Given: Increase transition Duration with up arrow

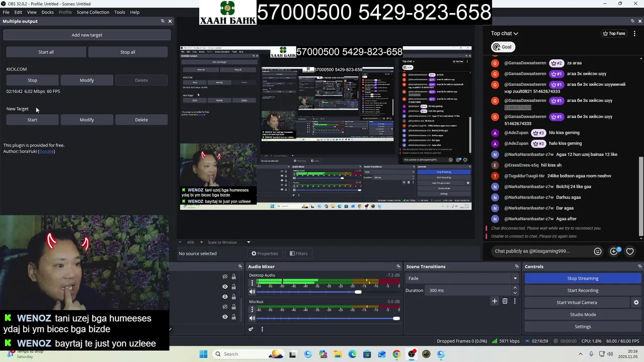Looking at the screenshot, I should click(x=515, y=288).
